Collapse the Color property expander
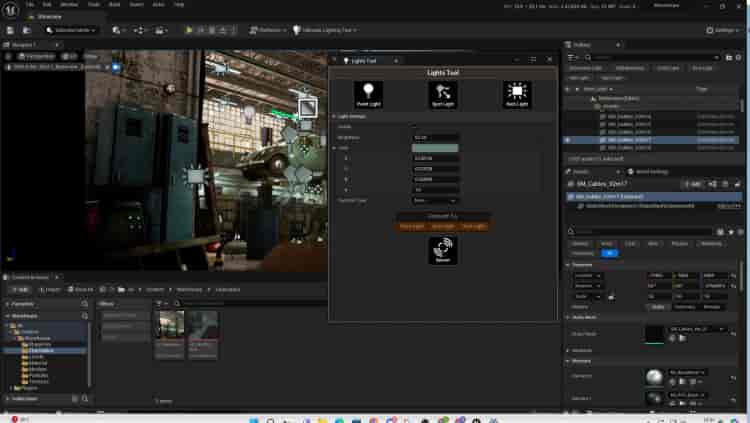Image resolution: width=750 pixels, height=423 pixels. [334, 148]
